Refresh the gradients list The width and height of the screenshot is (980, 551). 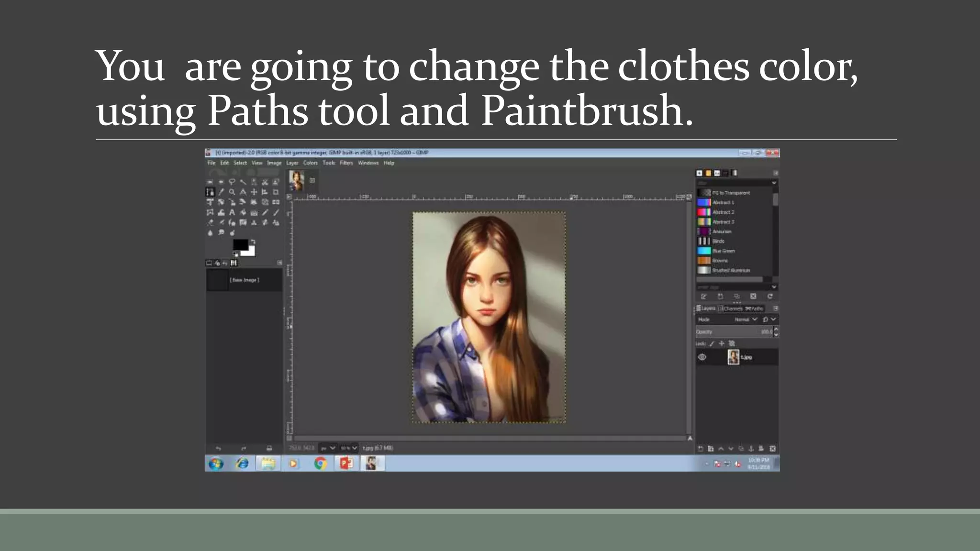coord(770,297)
